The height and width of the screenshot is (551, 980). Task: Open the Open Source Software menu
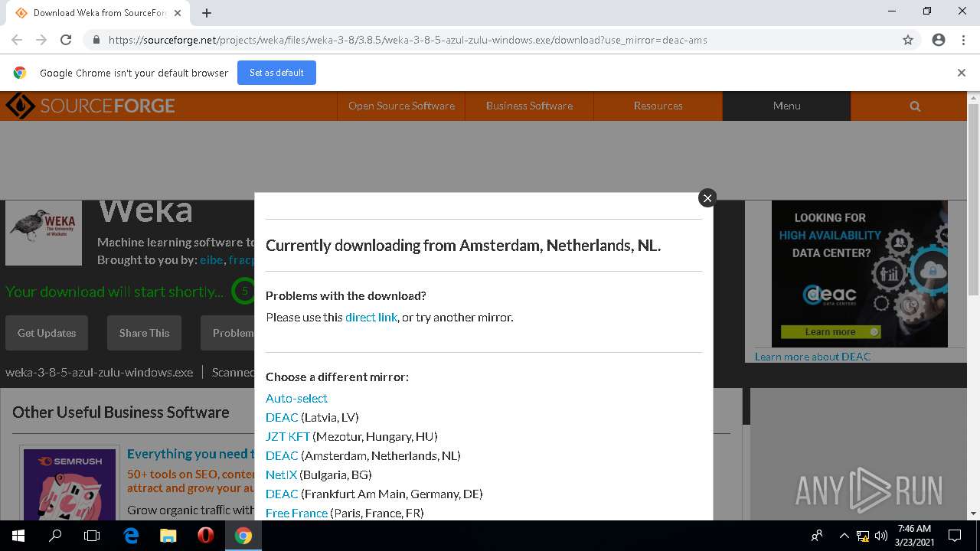(x=401, y=106)
